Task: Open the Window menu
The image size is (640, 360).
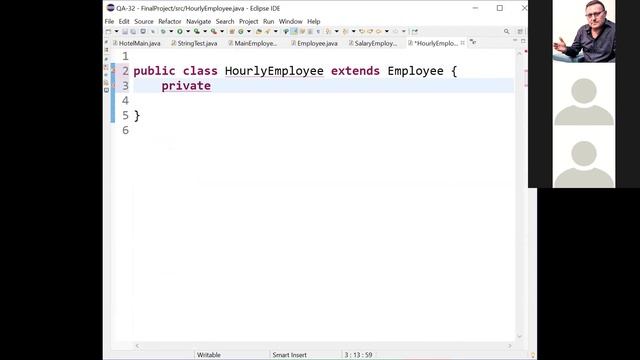Action: (291, 21)
